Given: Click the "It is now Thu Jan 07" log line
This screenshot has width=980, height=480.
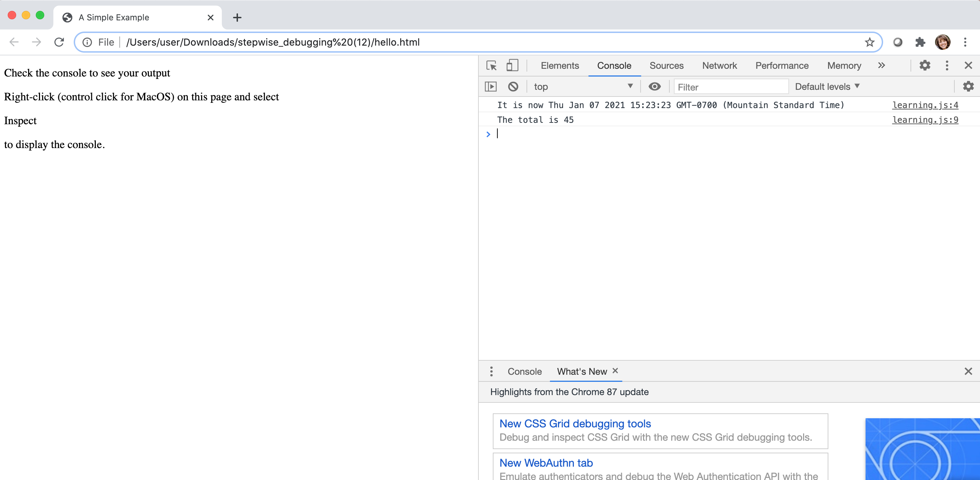Looking at the screenshot, I should pos(670,105).
